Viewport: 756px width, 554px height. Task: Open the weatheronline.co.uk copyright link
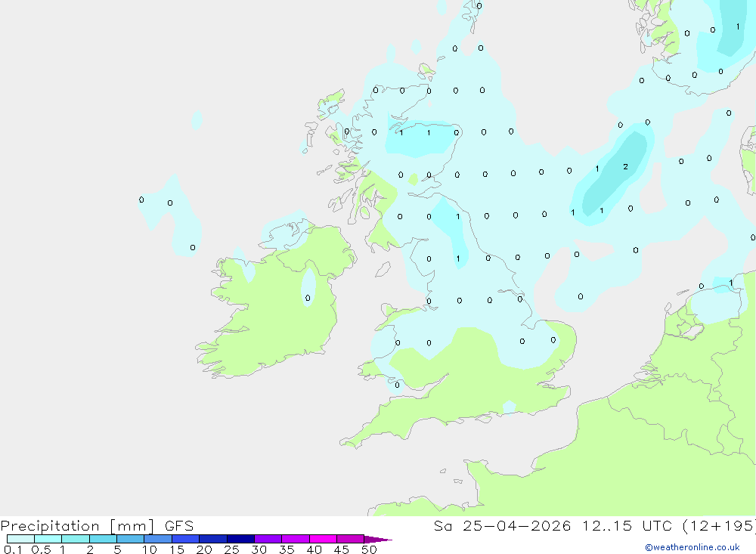point(692,547)
